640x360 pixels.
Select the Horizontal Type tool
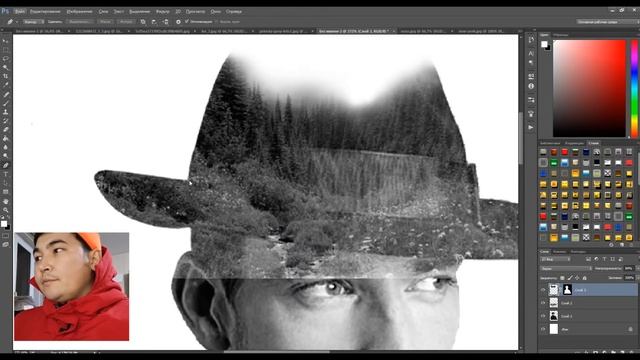(5, 174)
